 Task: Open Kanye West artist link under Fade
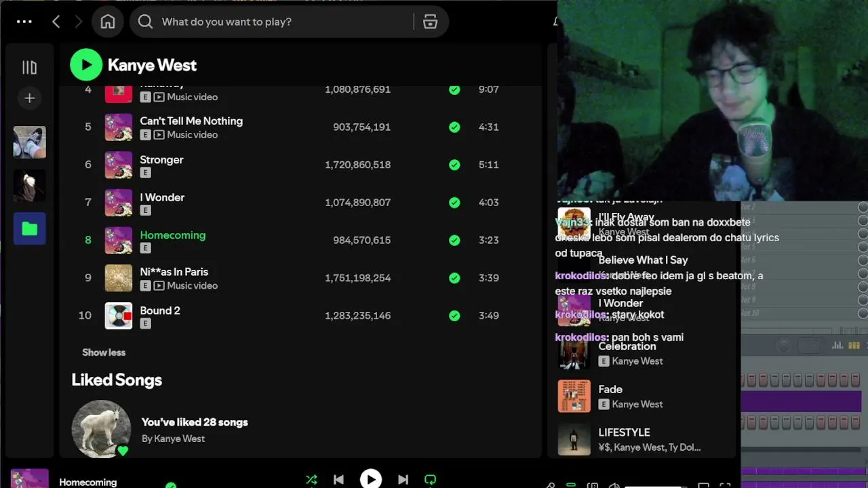[637, 404]
